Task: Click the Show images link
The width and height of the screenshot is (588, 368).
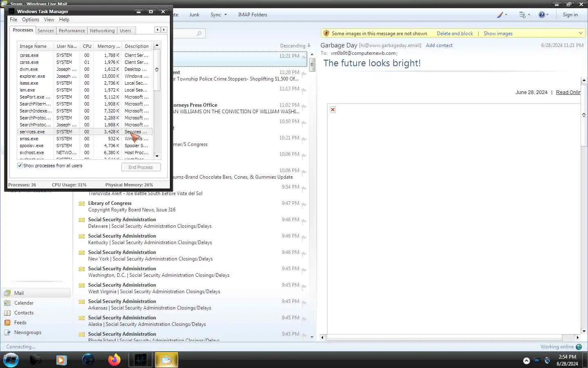Action: [498, 34]
